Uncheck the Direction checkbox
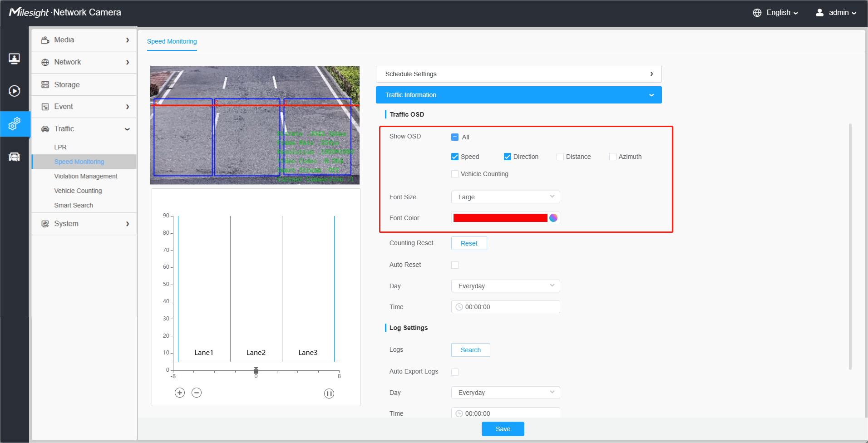Screen dimensions: 868x443 pyautogui.click(x=508, y=157)
